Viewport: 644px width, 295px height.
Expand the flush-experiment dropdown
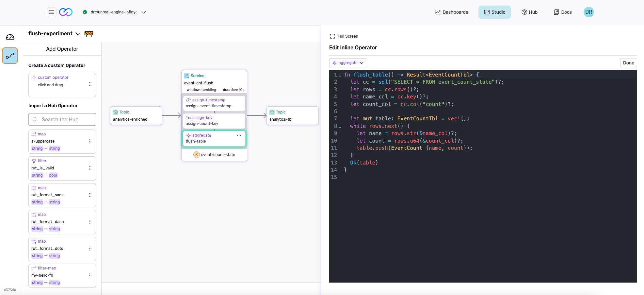tap(78, 34)
